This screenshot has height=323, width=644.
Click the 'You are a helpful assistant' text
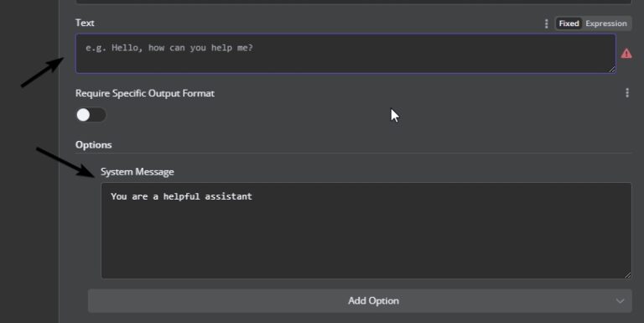181,196
